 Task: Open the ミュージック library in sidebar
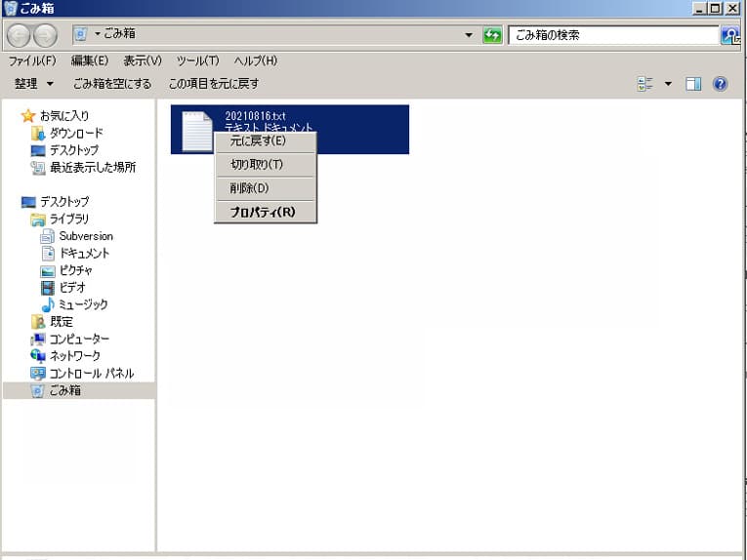pos(83,304)
